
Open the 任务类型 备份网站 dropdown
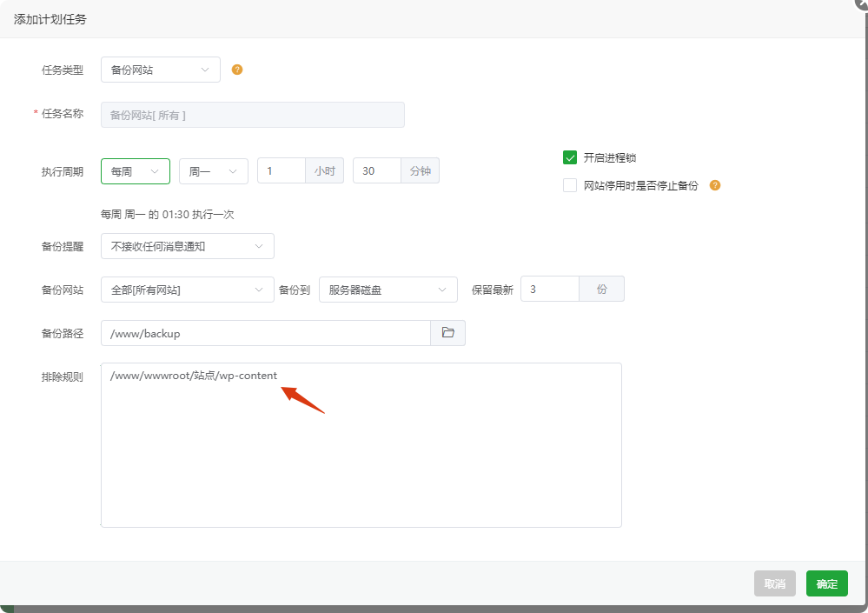click(x=161, y=70)
